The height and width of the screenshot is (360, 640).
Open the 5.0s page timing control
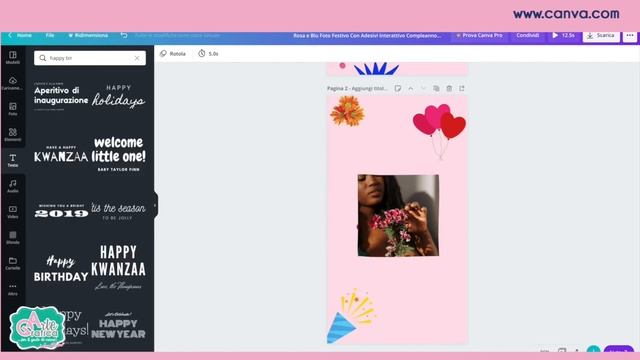[x=208, y=53]
